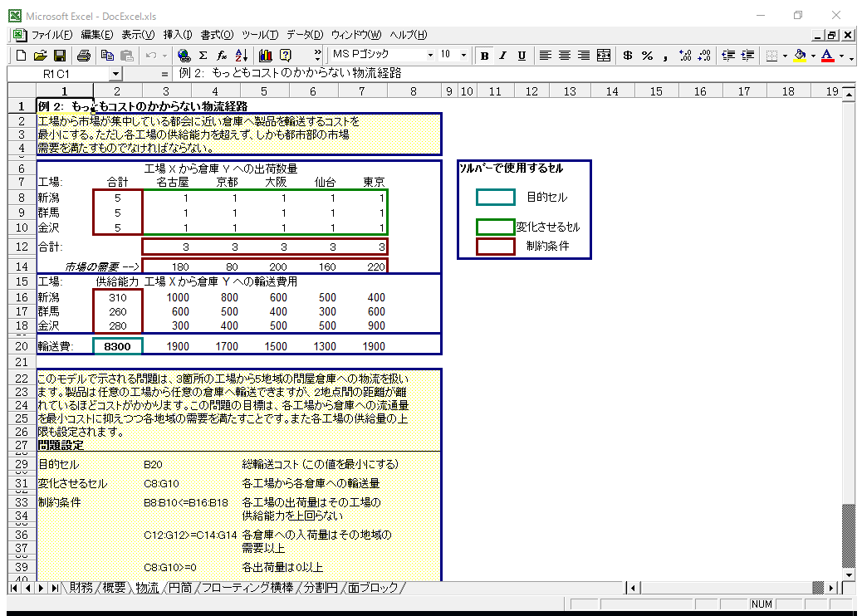
Task: Toggle Underline formatting button
Action: pos(522,56)
